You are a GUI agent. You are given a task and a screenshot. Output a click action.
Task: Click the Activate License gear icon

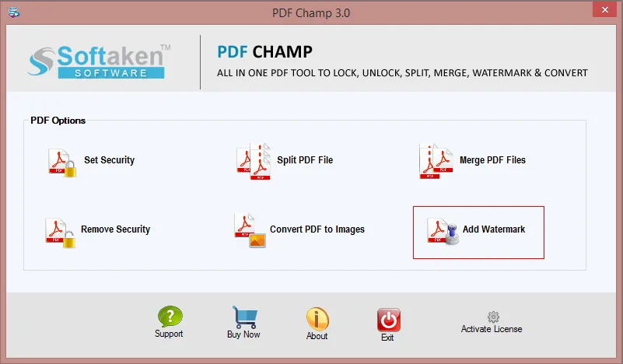coord(493,317)
